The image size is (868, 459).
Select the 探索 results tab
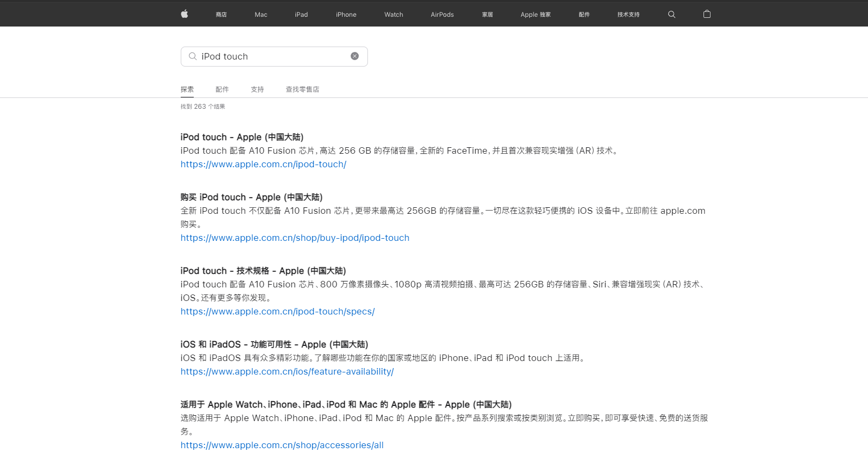click(187, 89)
